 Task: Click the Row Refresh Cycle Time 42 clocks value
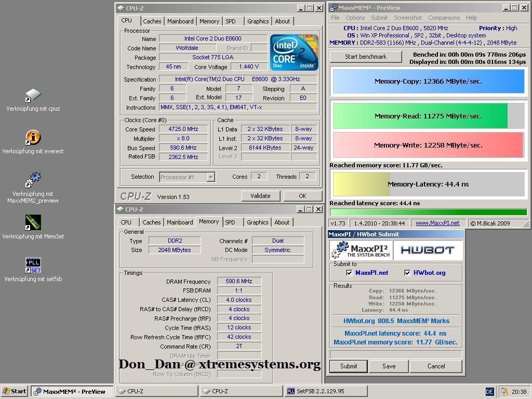(x=239, y=337)
